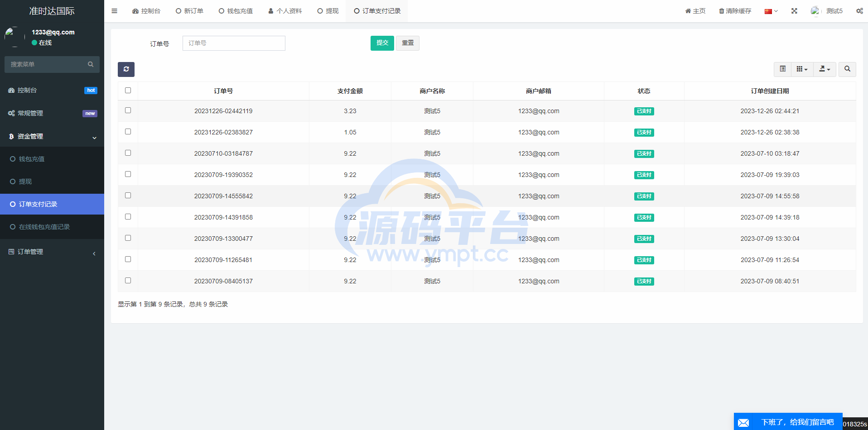868x430 pixels.
Task: Click the 商户邮箱 column header
Action: click(x=539, y=91)
